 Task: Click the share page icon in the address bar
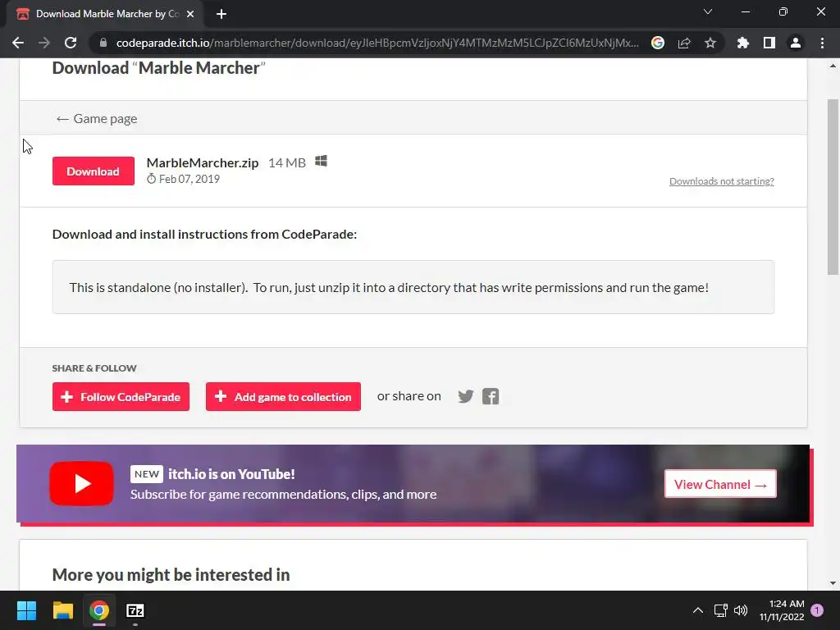[684, 43]
